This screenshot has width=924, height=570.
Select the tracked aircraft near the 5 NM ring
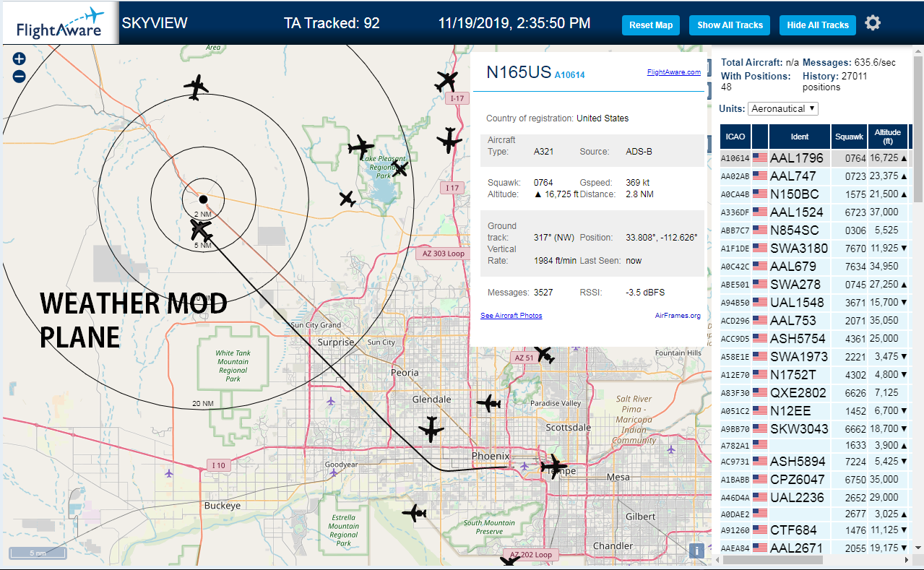point(200,230)
